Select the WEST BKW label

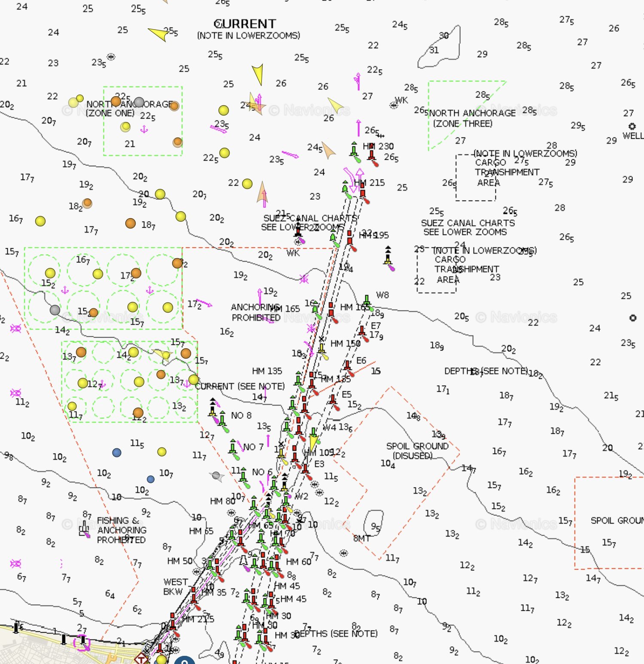175,587
